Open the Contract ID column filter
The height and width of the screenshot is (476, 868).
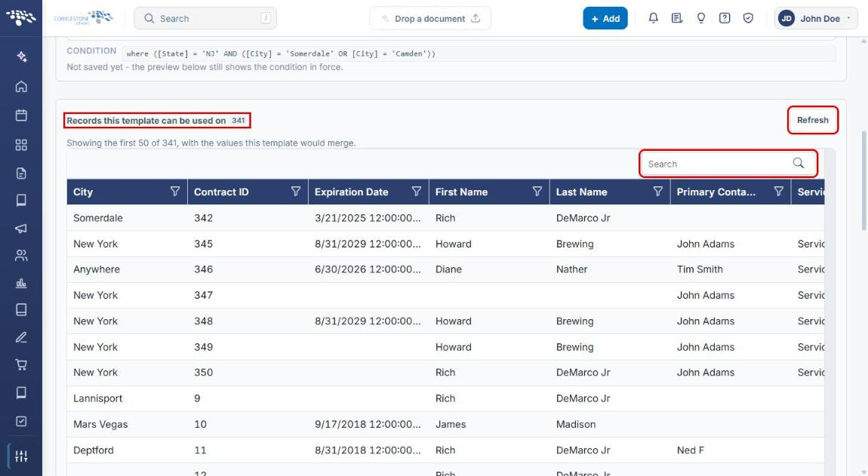(296, 192)
